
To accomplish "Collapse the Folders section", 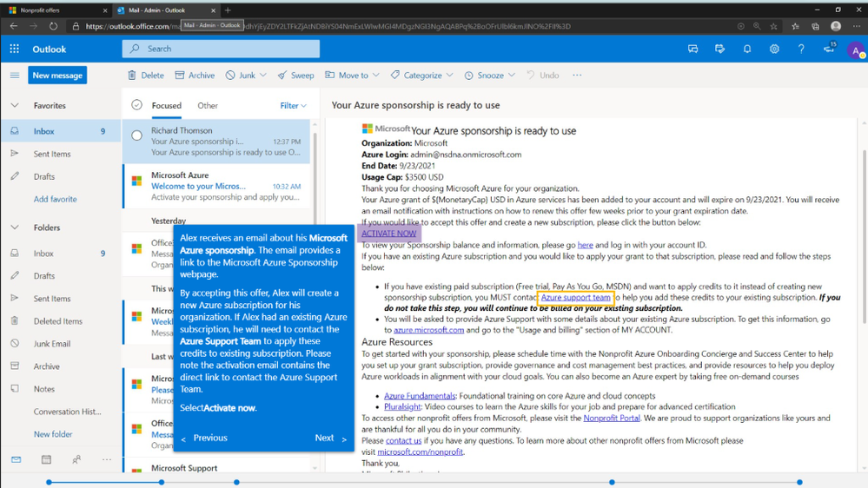I will click(x=15, y=228).
